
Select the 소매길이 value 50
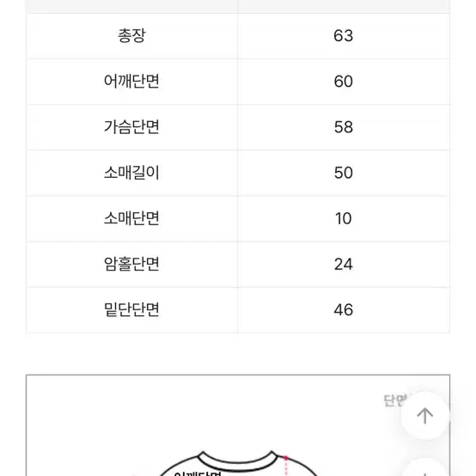pos(344,173)
